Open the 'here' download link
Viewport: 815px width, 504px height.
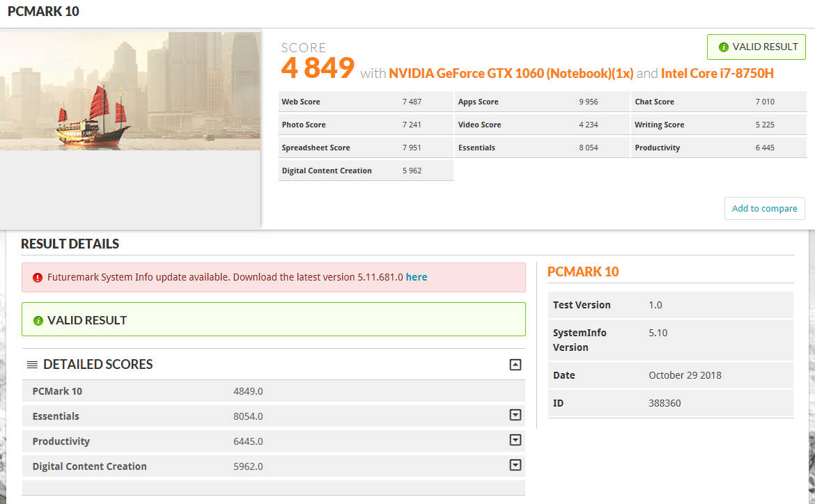coord(417,277)
